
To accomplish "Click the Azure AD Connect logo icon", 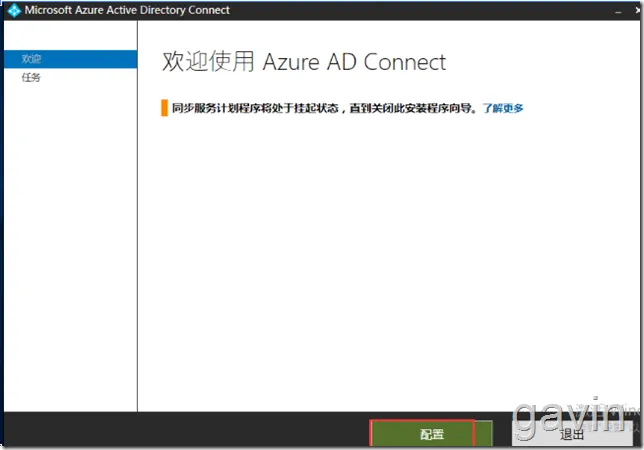I will point(14,10).
